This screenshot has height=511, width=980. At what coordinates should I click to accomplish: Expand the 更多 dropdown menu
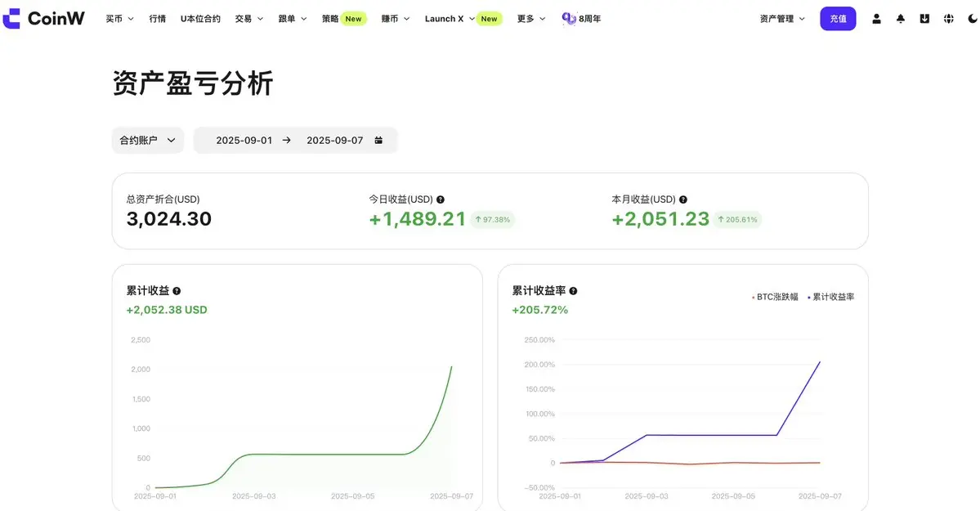[x=531, y=19]
